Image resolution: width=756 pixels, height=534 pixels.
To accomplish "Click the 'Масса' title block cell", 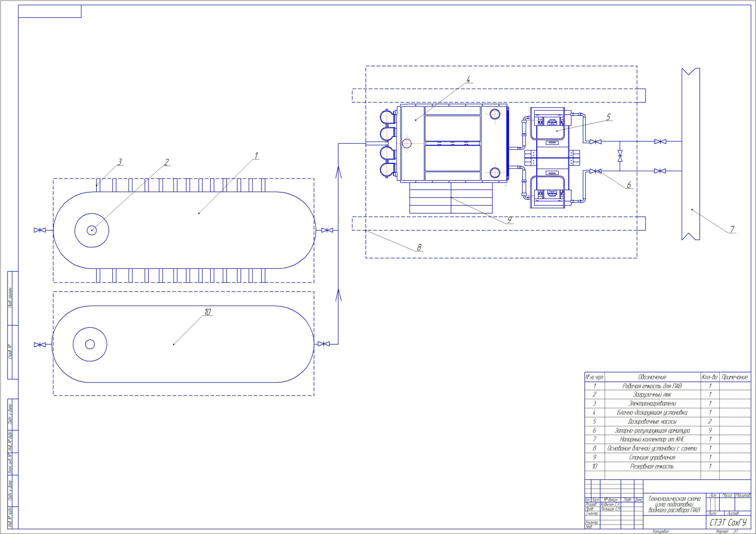I will pos(727,496).
